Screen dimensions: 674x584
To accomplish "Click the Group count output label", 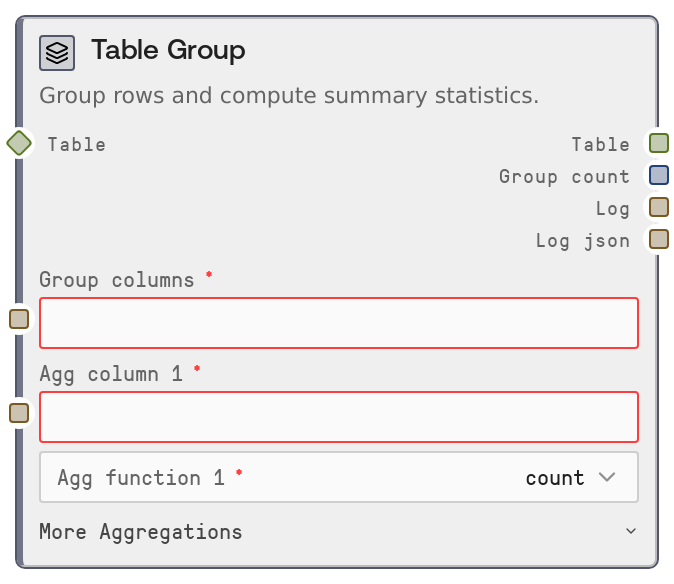I will tap(564, 176).
